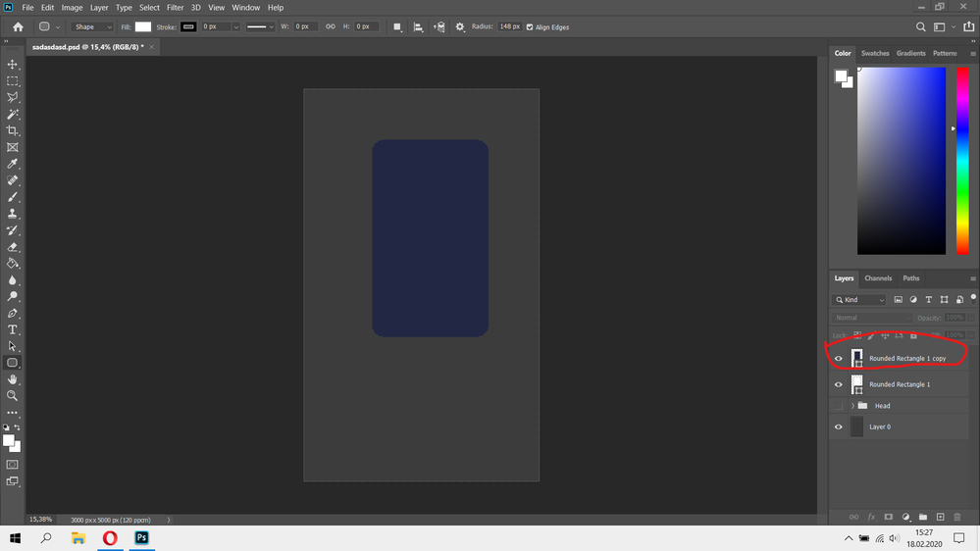The height and width of the screenshot is (551, 980).
Task: Open stroke width dropdown
Action: pyautogui.click(x=235, y=26)
